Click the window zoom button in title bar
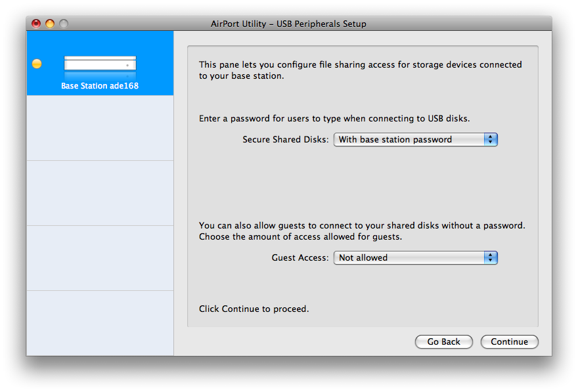 coord(64,24)
